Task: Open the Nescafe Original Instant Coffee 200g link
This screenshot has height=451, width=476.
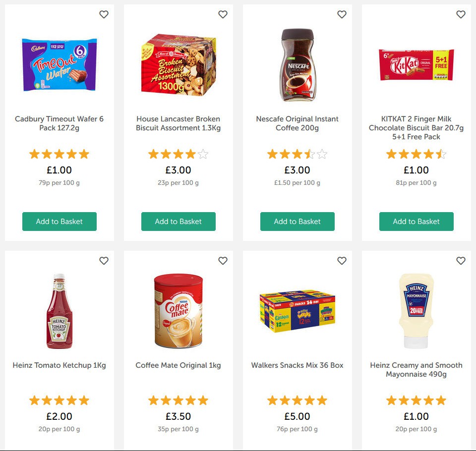Action: click(297, 123)
